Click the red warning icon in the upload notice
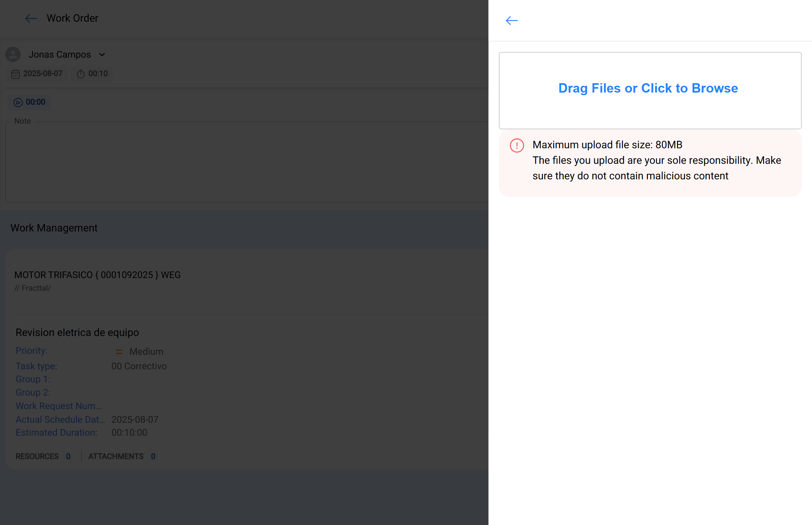The image size is (812, 525). point(516,145)
